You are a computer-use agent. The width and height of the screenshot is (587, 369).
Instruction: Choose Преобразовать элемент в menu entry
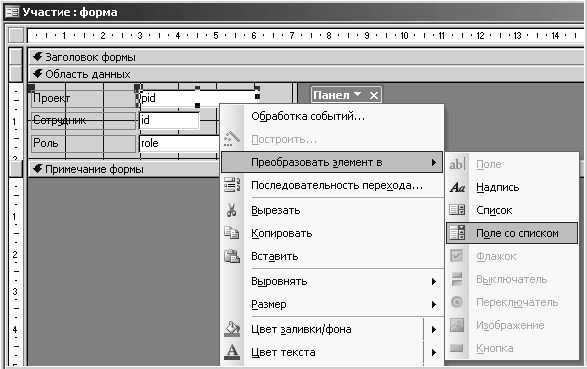pos(332,162)
